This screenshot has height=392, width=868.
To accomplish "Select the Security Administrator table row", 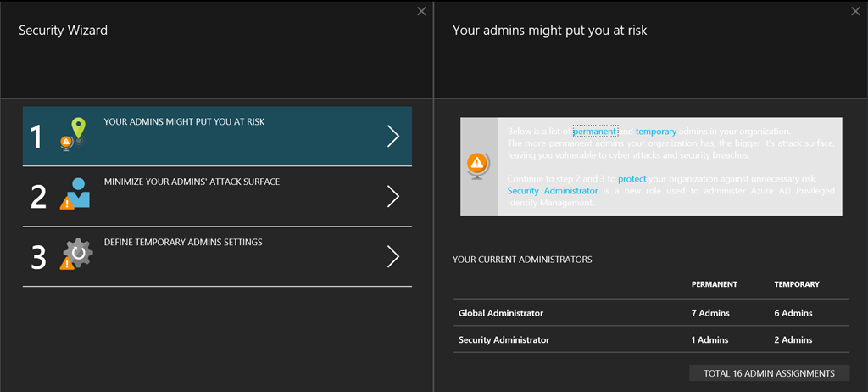I will pyautogui.click(x=504, y=339).
